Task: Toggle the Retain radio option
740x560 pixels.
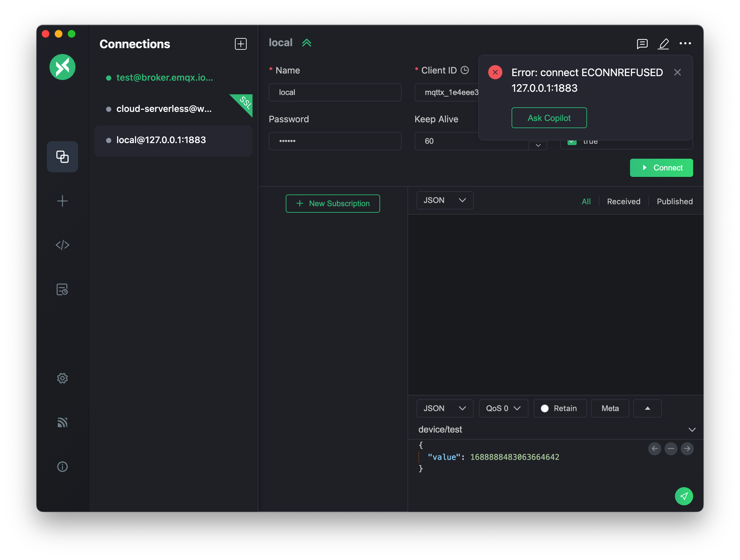Action: tap(545, 408)
